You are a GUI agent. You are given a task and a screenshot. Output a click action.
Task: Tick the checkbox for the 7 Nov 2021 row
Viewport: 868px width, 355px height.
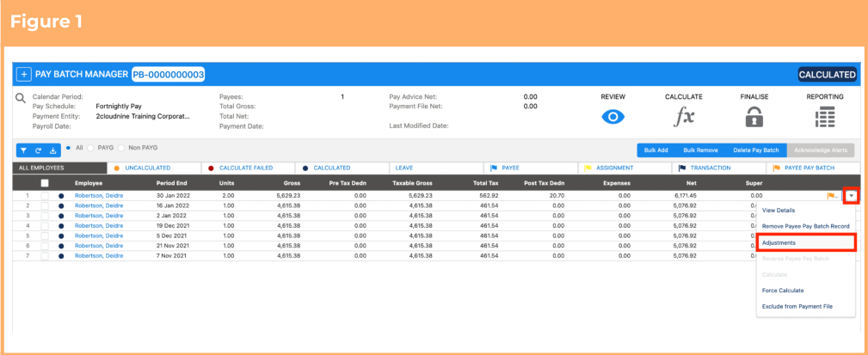click(x=45, y=256)
